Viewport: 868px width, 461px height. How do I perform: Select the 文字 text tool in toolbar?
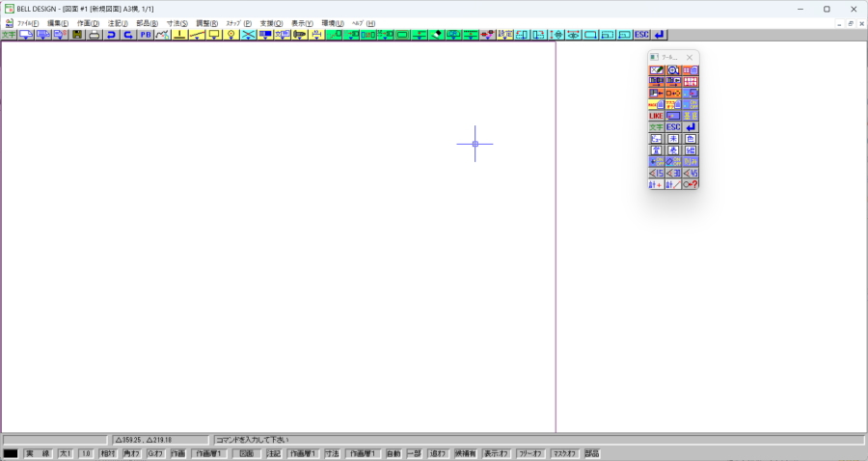(x=9, y=35)
